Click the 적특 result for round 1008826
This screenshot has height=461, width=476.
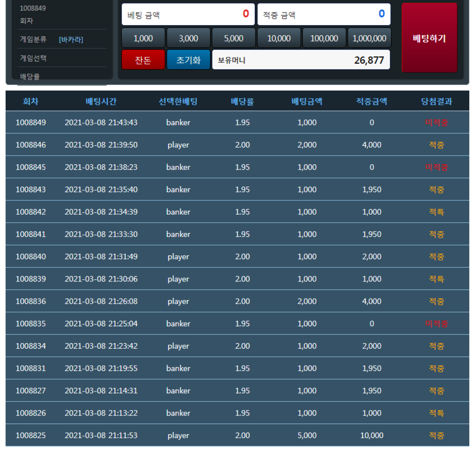[437, 413]
